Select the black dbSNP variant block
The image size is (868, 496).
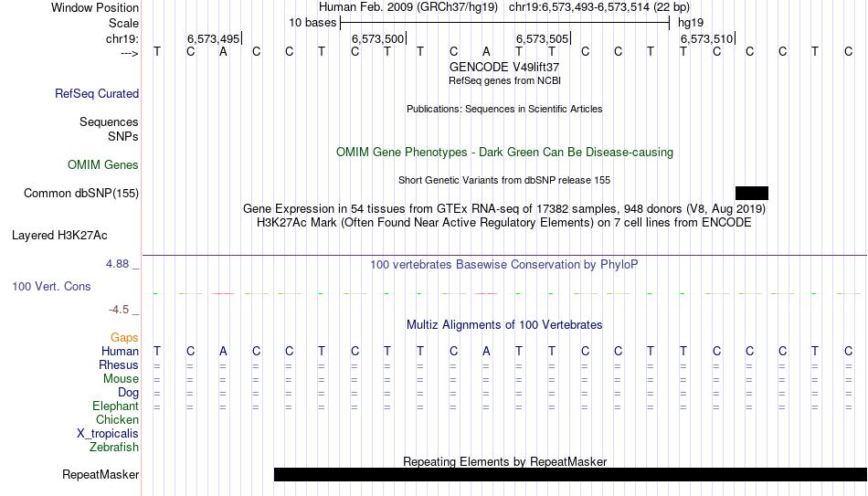[x=752, y=194]
